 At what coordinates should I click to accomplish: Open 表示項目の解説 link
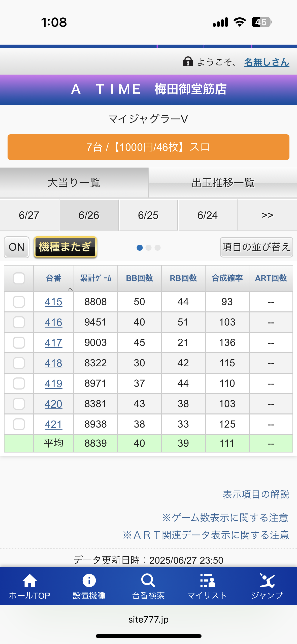(x=256, y=494)
